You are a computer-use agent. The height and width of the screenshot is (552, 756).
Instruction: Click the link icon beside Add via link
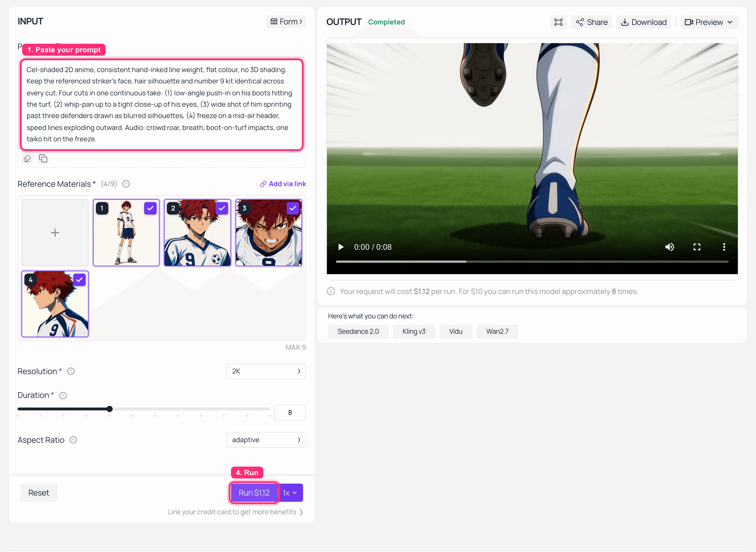click(x=263, y=184)
